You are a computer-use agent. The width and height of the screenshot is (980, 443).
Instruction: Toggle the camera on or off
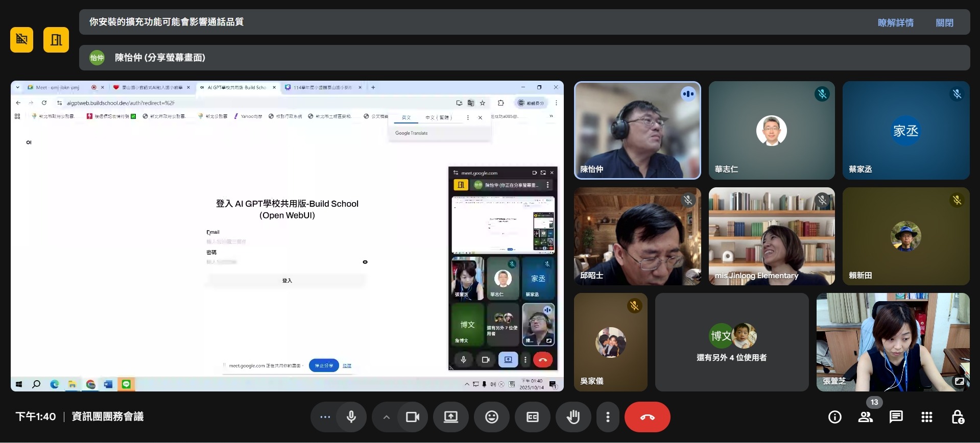tap(412, 417)
